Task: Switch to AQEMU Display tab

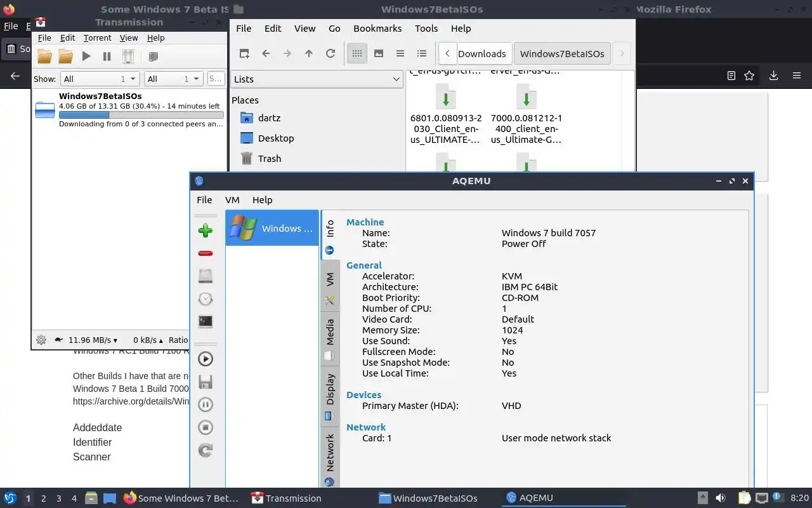Action: click(330, 396)
